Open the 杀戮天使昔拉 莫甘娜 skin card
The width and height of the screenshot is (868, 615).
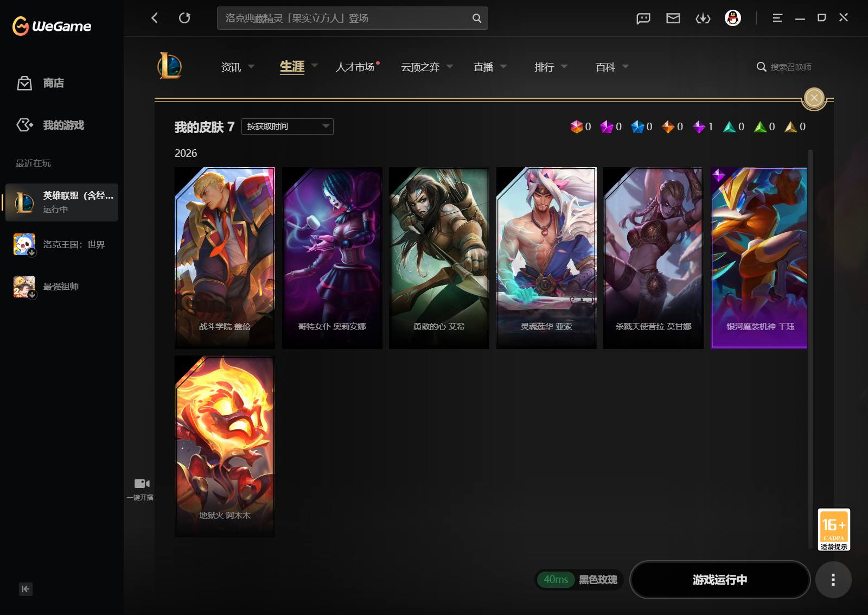click(653, 258)
